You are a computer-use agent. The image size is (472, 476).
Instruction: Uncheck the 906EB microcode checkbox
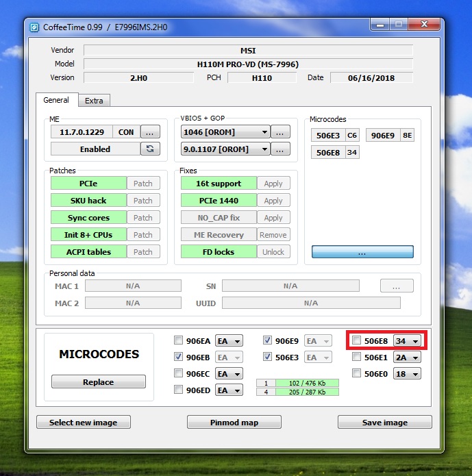tap(178, 357)
